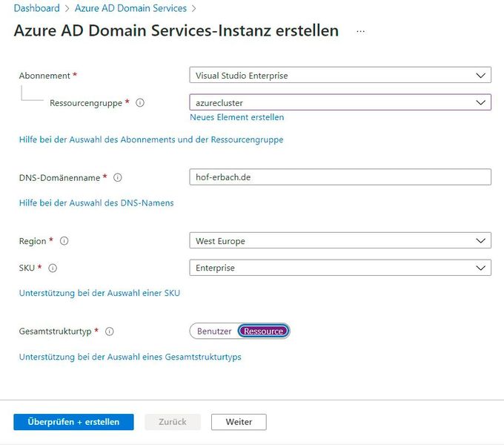Click the Überprüfen + erstellen button
504x445 pixels.
[73, 422]
